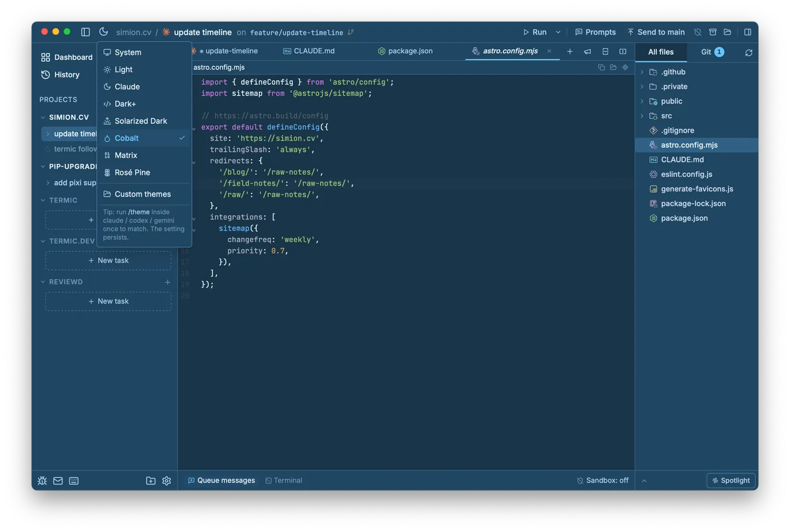Choose the Dark+ theme
This screenshot has width=790, height=532.
[144, 104]
